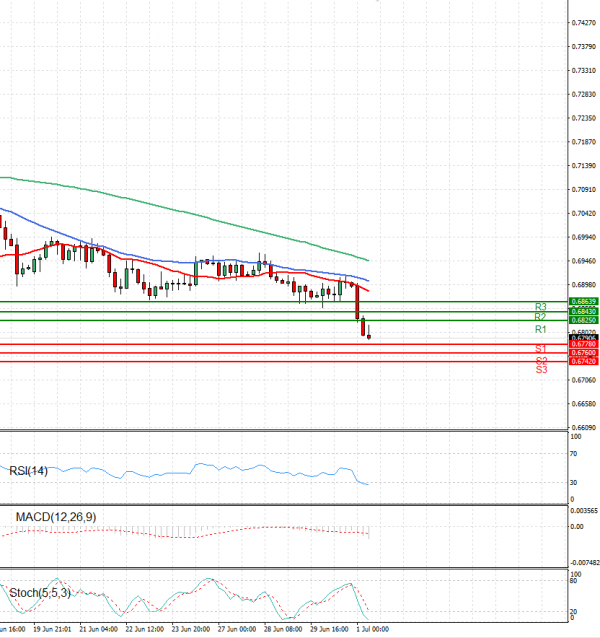Select the red 0.67780 price tag
Screen dimensions: 600x638
[583, 344]
